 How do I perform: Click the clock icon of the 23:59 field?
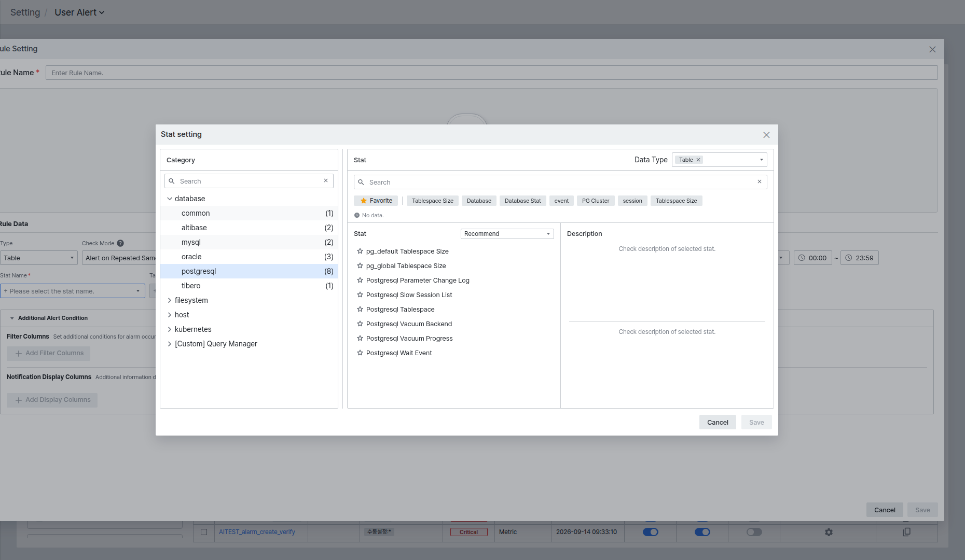pyautogui.click(x=849, y=258)
